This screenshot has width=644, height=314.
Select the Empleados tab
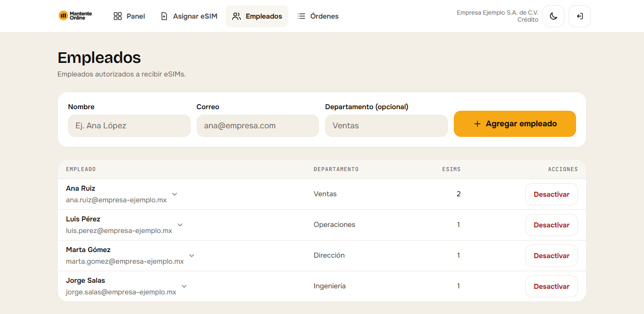coord(257,16)
